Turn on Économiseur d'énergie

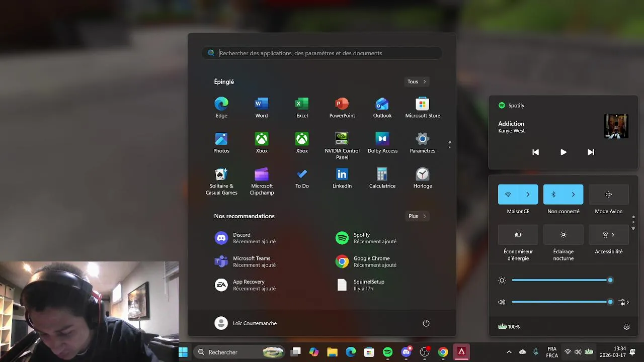tap(518, 235)
